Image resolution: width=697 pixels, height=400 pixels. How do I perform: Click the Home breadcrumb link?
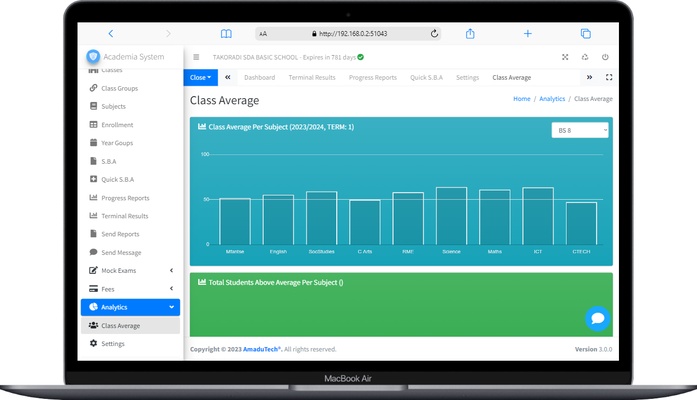[x=521, y=99]
